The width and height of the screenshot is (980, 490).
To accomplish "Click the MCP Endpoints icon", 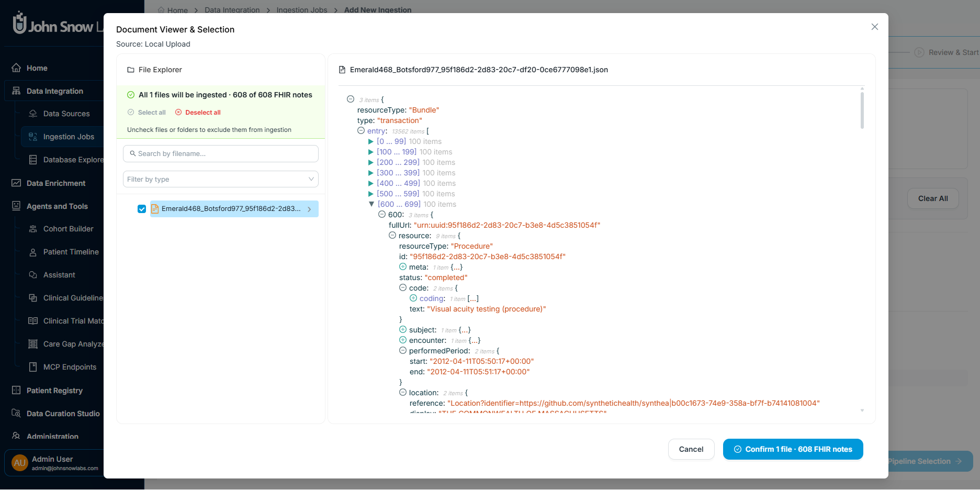I will pyautogui.click(x=33, y=367).
